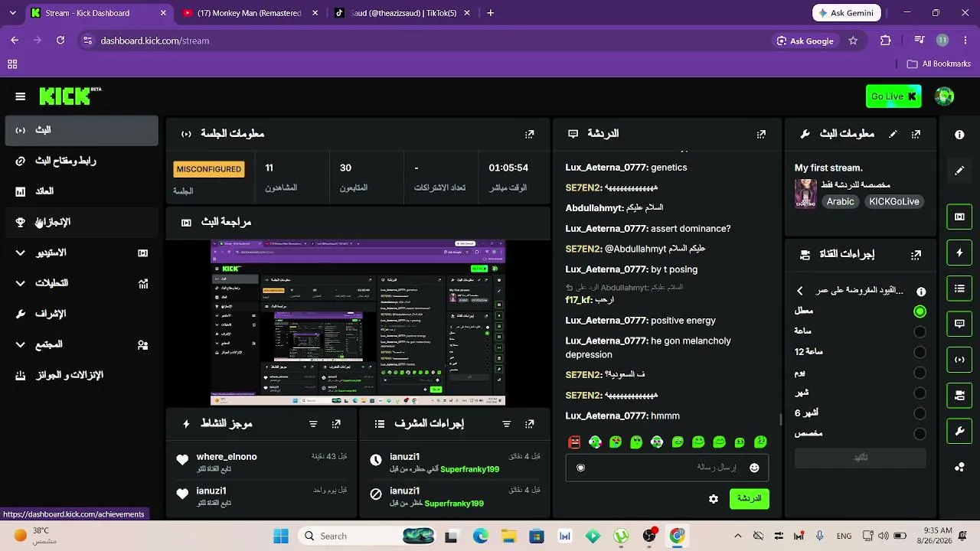980x551 pixels.
Task: Pop out the إجراءات القناة channel actions panel
Action: [x=916, y=255]
